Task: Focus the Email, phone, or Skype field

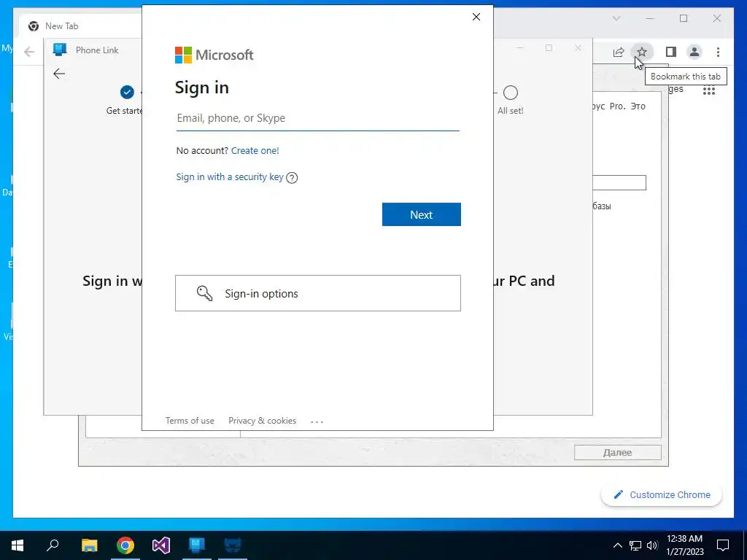Action: [318, 118]
